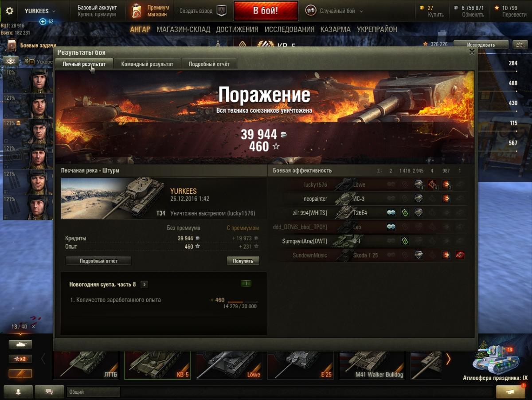The height and width of the screenshot is (400, 532).
Task: Open the settings gear menu
Action: tap(9, 11)
